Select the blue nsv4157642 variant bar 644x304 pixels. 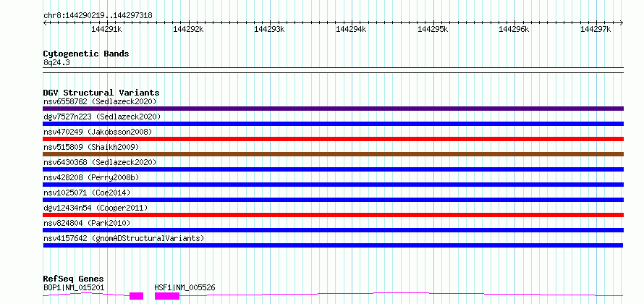[x=333, y=245]
